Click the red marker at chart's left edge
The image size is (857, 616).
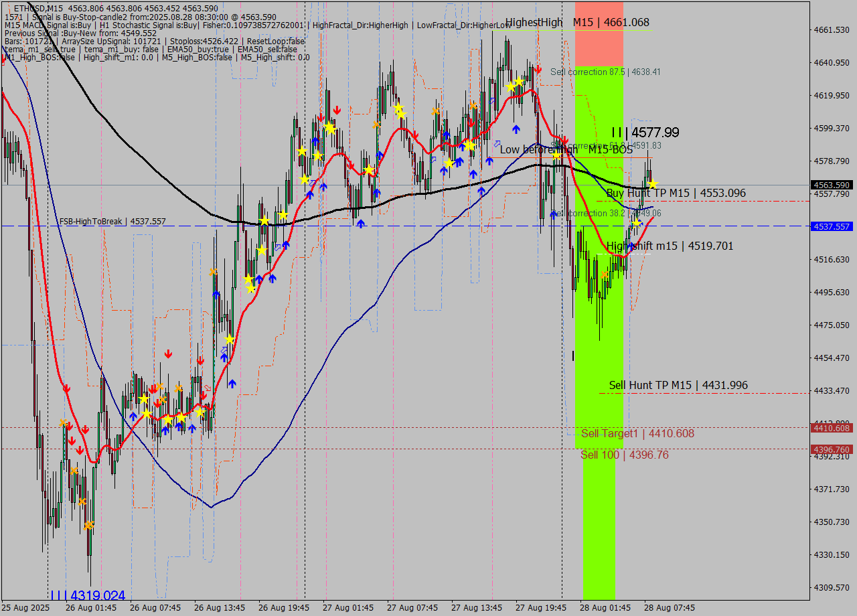coord(4,60)
